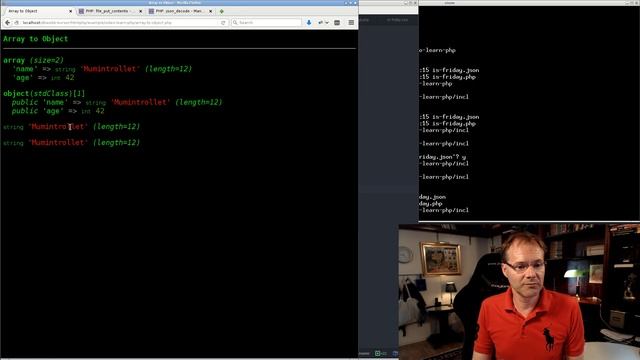Close the 'PHP: file_put_contents' tab
This screenshot has height=360, width=640.
(x=140, y=11)
